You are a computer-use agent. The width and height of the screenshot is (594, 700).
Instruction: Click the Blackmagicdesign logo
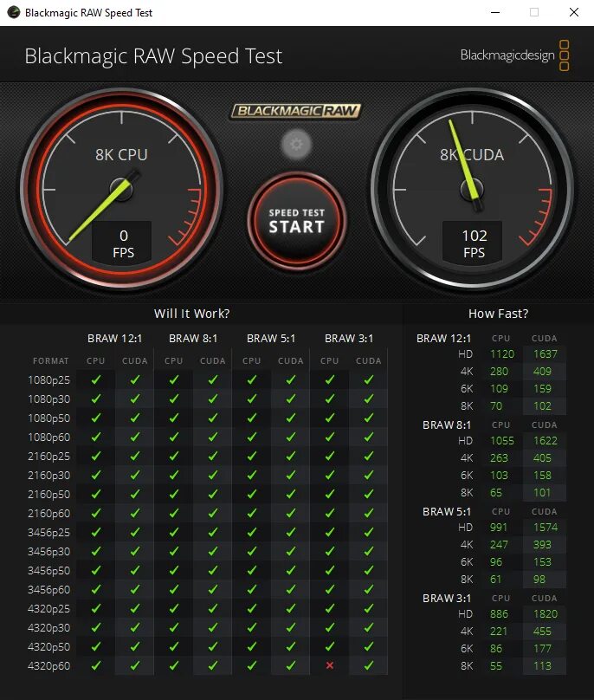[514, 55]
